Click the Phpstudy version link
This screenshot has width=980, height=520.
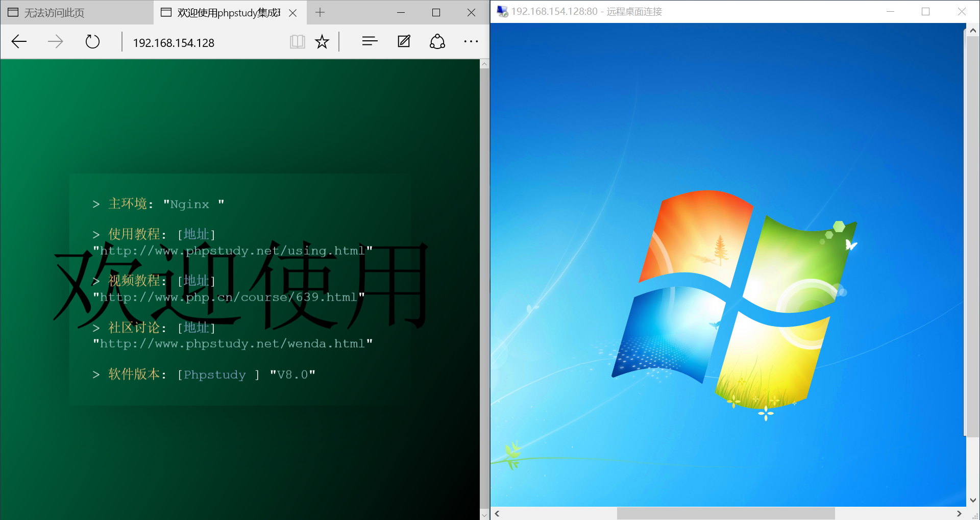coord(215,375)
